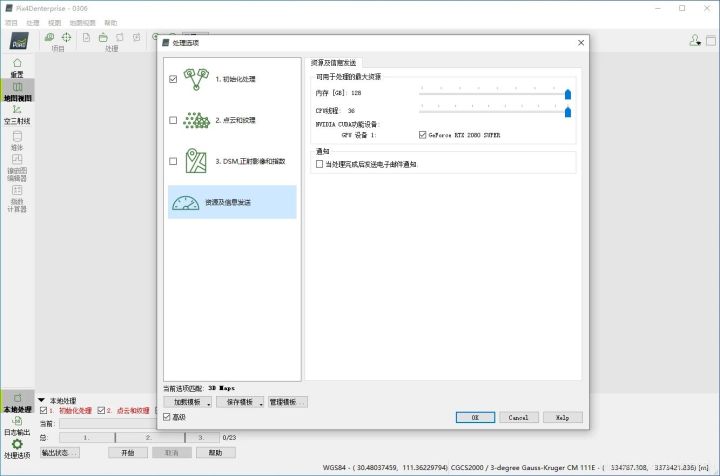Image resolution: width=720 pixels, height=476 pixels.
Task: Click CGCS2000 Gauss-Kruger CM 111E status text
Action: [x=523, y=467]
